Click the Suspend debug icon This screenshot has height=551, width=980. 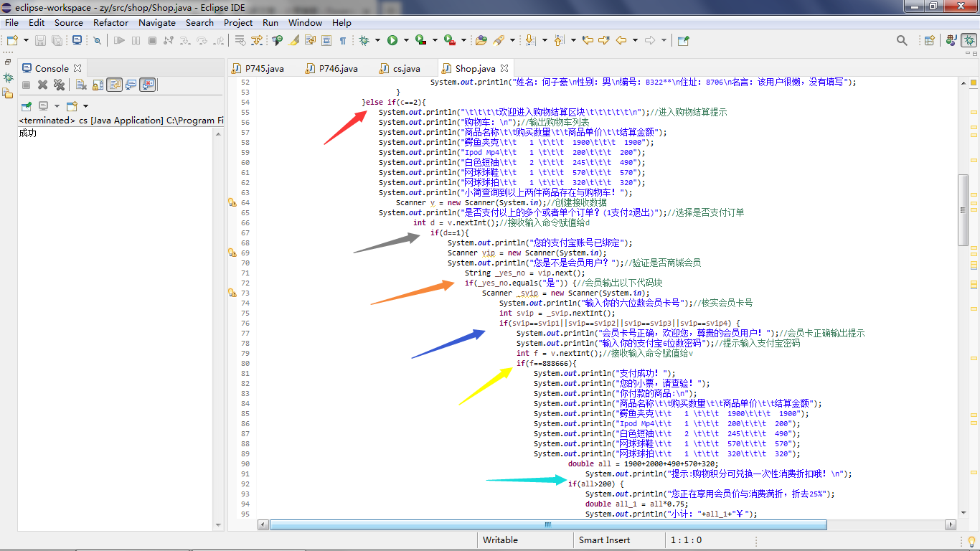(136, 40)
